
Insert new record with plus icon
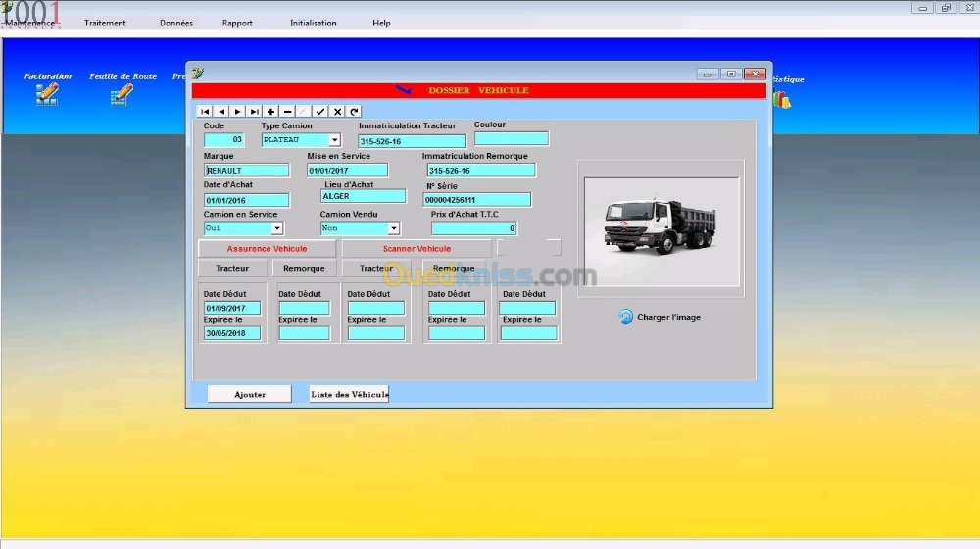[x=270, y=112]
